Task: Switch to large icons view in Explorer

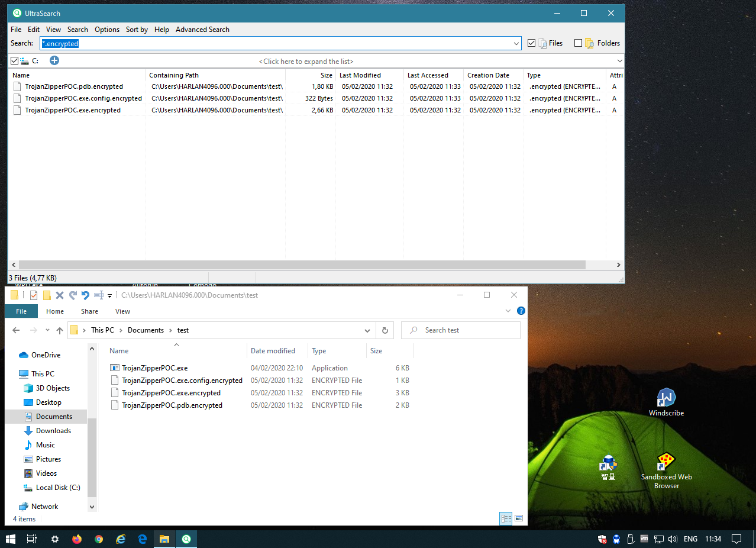Action: point(519,518)
